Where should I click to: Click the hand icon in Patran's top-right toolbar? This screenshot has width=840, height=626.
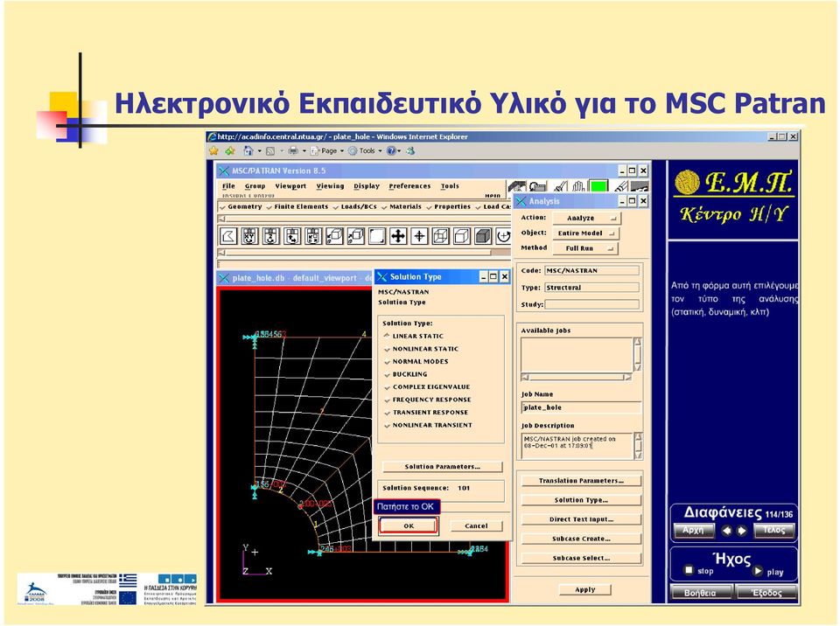click(578, 186)
